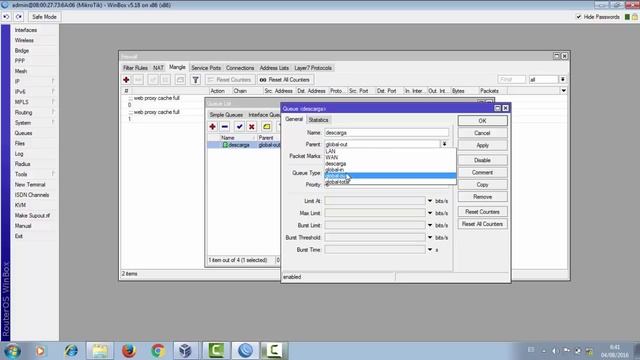640x360 pixels.
Task: Open the Connections tab in Firewall
Action: [x=240, y=68]
